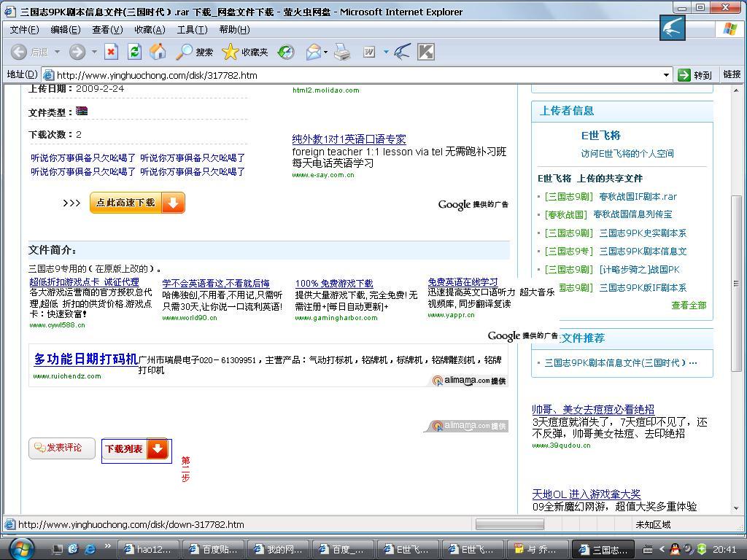Screen dimensions: 747x560
Task: Expand the Forward button history dropdown
Action: pos(94,52)
